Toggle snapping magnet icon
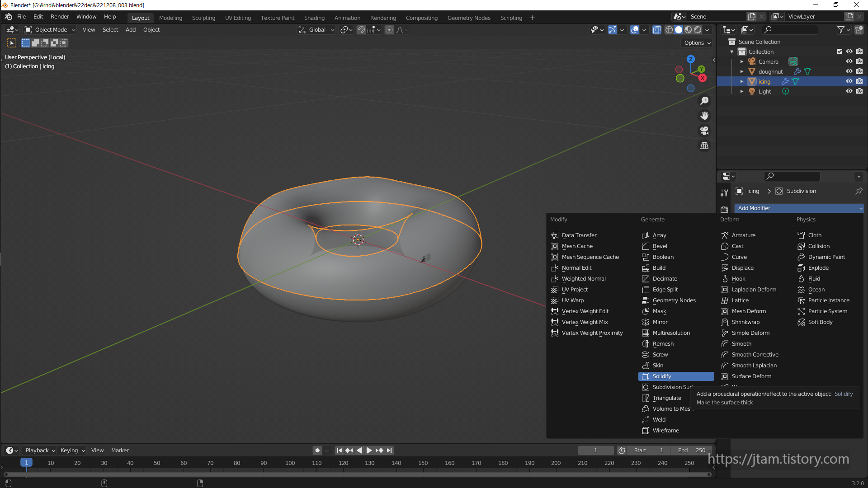This screenshot has width=868, height=488. click(361, 30)
